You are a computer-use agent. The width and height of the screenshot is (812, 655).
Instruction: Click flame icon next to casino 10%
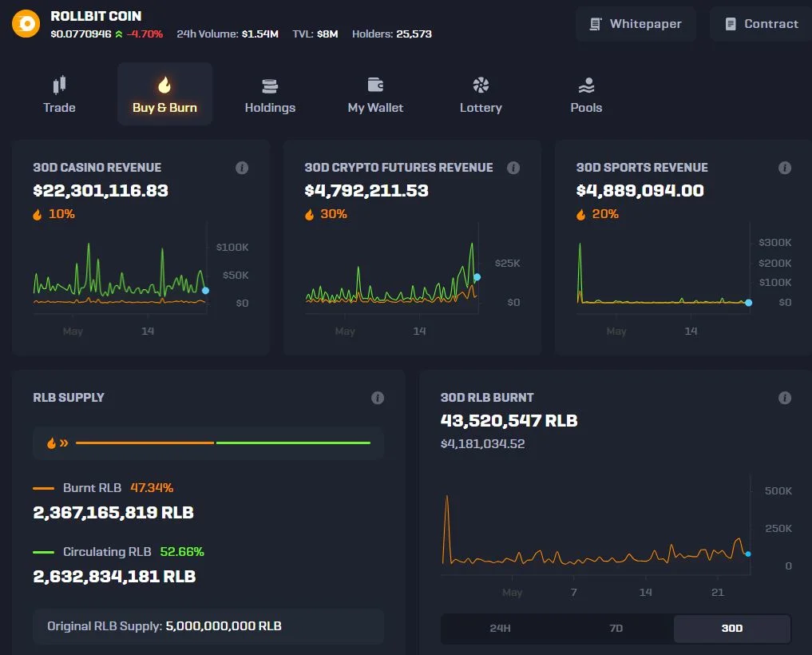coord(38,215)
